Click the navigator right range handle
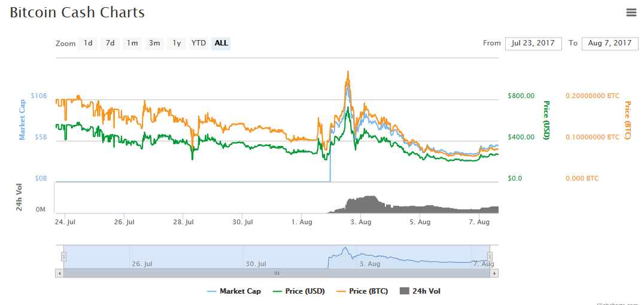This screenshot has height=305, width=644. click(x=490, y=257)
